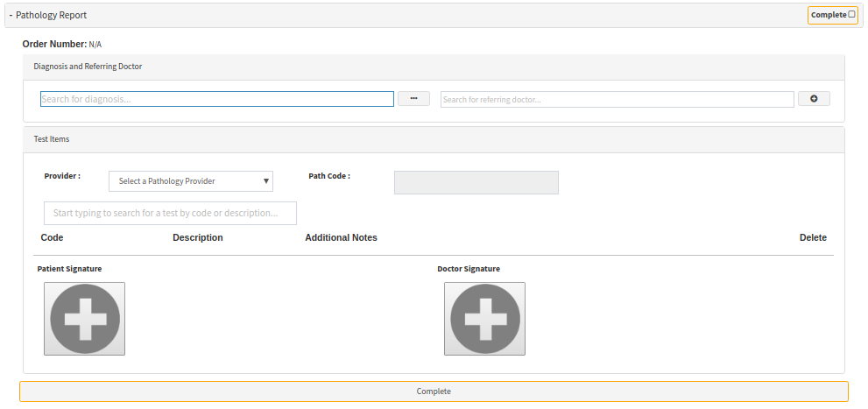
Task: Add a patient signature with the plus icon
Action: [84, 319]
